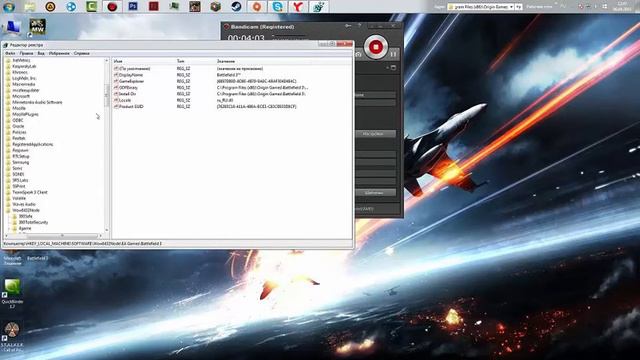Image resolution: width=640 pixels, height=360 pixels.
Task: Select the Microsoft registry key
Action: [21, 96]
